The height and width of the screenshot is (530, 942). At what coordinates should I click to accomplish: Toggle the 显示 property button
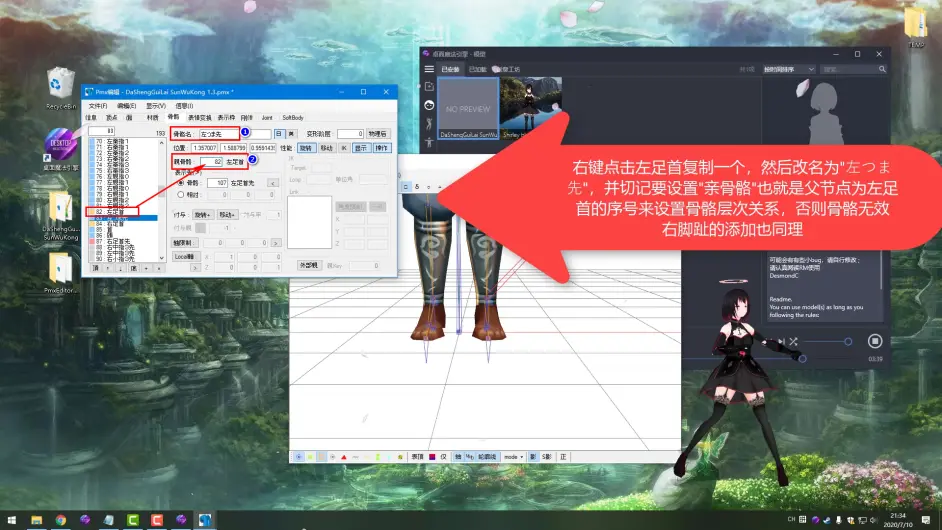point(360,148)
